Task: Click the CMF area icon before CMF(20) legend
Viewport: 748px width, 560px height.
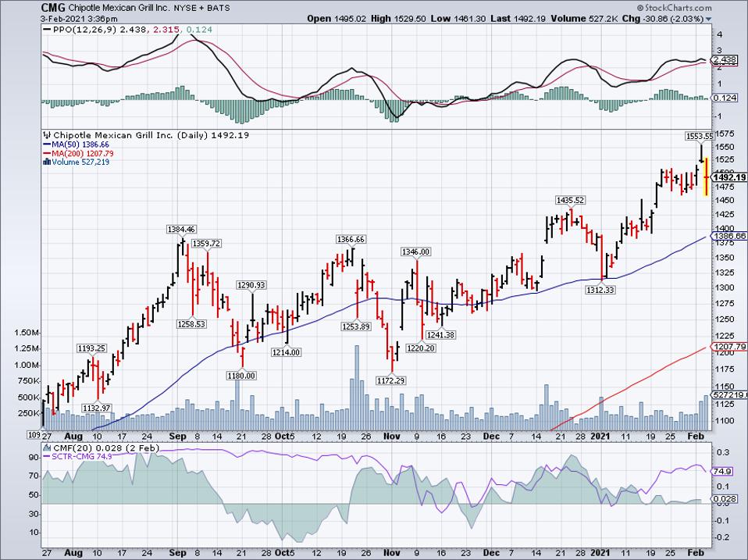Action: point(47,448)
